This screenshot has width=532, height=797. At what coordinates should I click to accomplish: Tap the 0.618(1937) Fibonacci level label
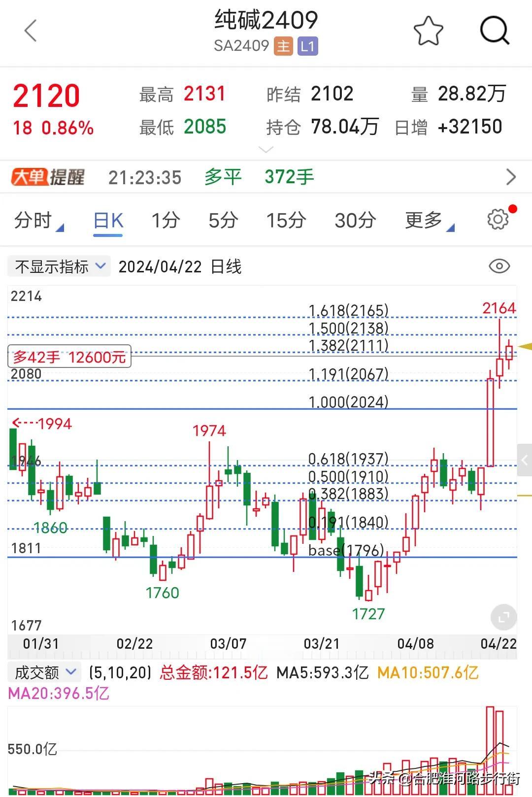pos(348,459)
